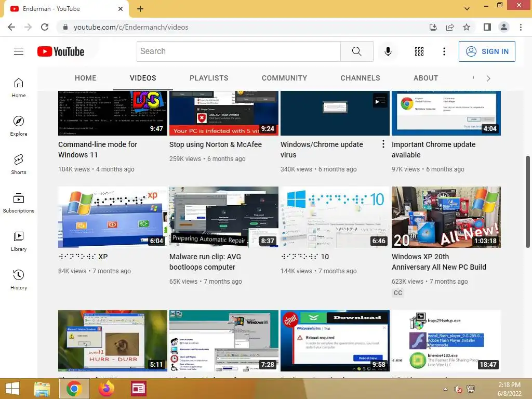This screenshot has height=399, width=532.
Task: Open Firefox from the taskbar
Action: click(x=106, y=389)
